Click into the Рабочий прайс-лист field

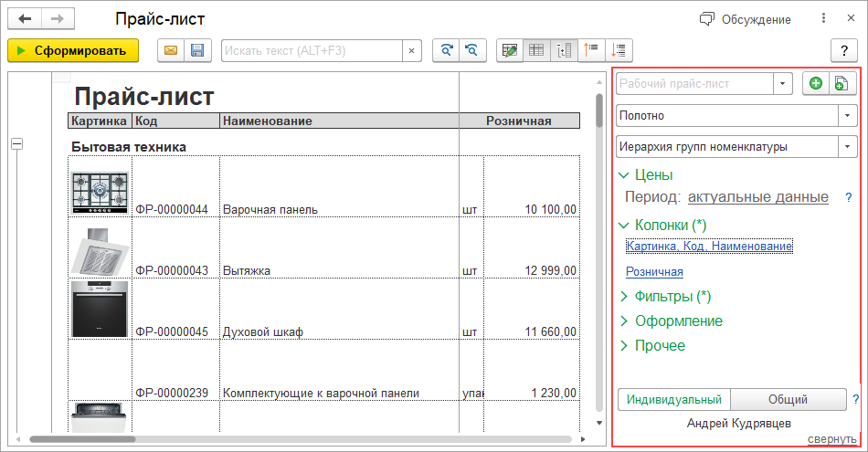pos(694,83)
